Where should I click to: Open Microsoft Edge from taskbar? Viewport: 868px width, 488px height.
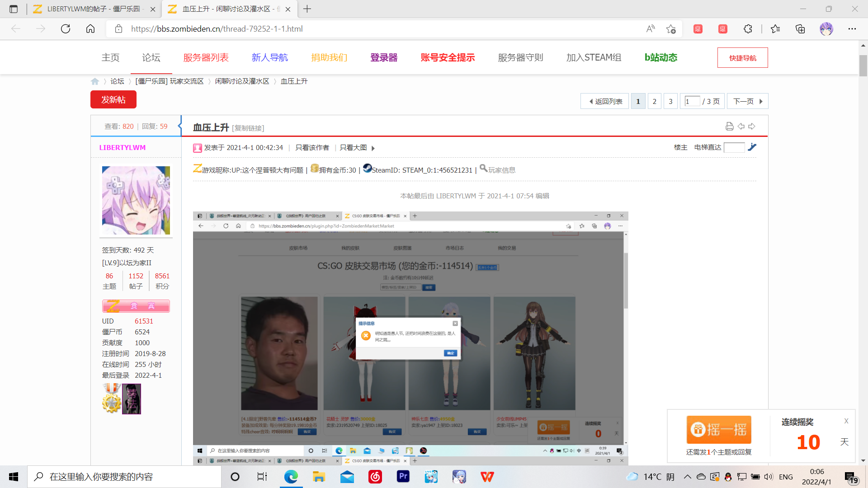pos(291,477)
